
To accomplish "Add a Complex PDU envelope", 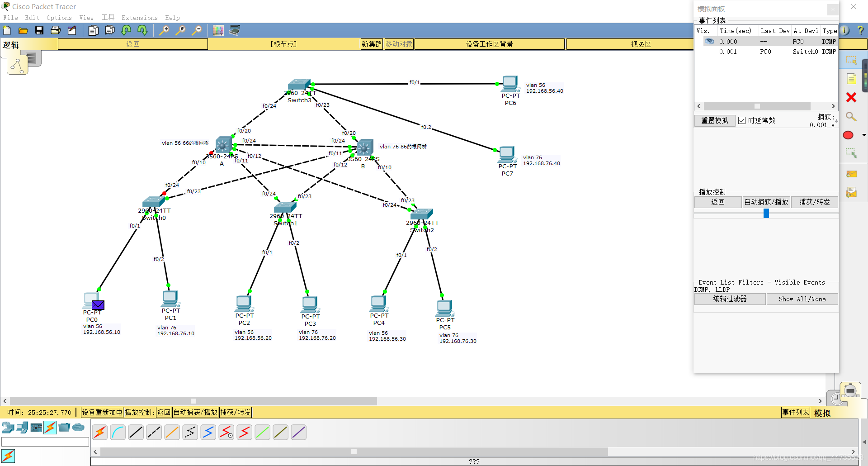I will click(x=851, y=193).
